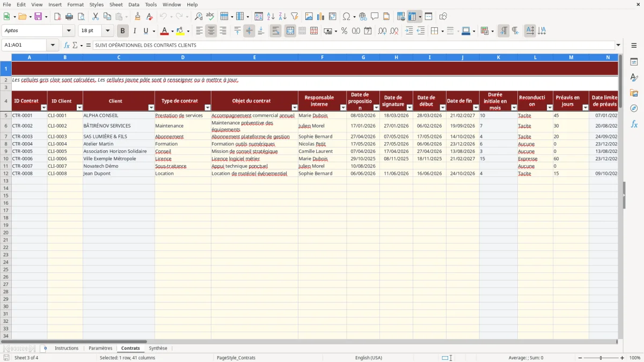Viewport: 644px width, 362px height.
Task: Open the Sheet menu
Action: point(116,4)
